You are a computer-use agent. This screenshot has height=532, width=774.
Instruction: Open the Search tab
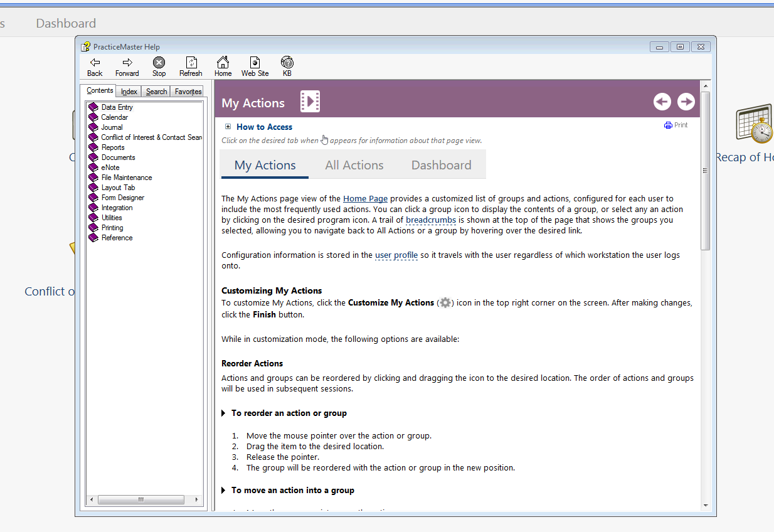coord(156,92)
